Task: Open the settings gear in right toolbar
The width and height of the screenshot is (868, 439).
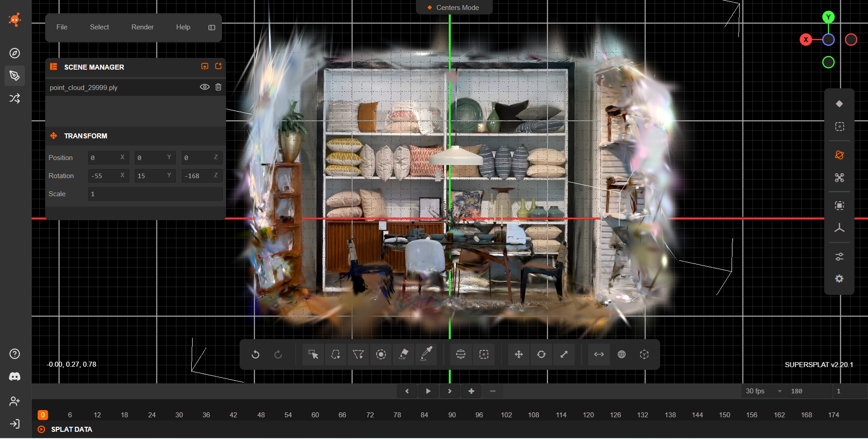Action: click(840, 279)
